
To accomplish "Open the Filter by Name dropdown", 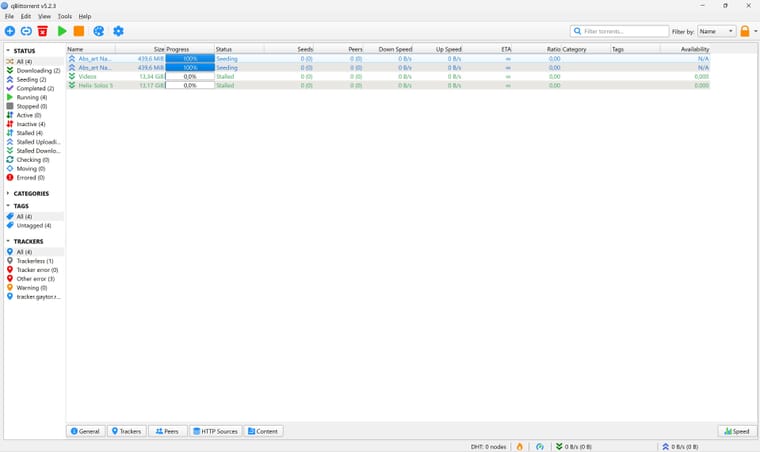I will coord(716,31).
